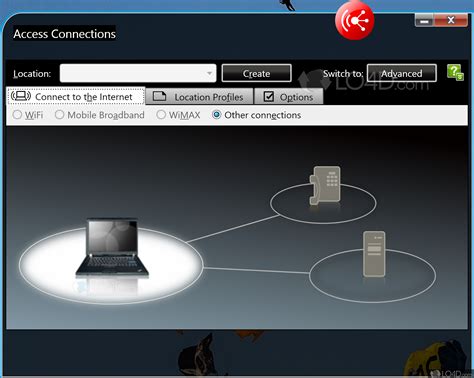Screen dimensions: 474x378
Task: Click the red Access Connections sharing icon
Action: click(355, 20)
